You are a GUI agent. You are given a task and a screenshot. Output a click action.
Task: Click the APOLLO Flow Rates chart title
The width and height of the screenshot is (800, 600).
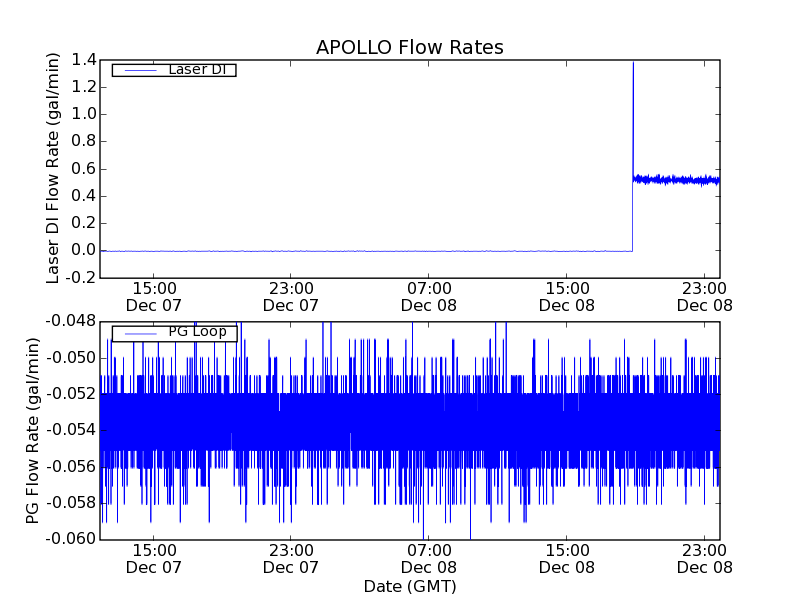pyautogui.click(x=409, y=47)
